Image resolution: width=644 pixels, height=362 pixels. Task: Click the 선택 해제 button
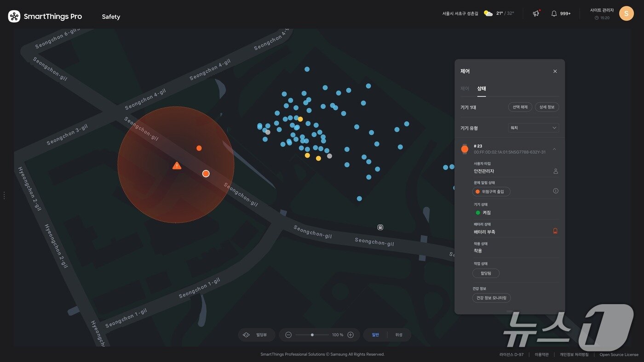(x=520, y=107)
